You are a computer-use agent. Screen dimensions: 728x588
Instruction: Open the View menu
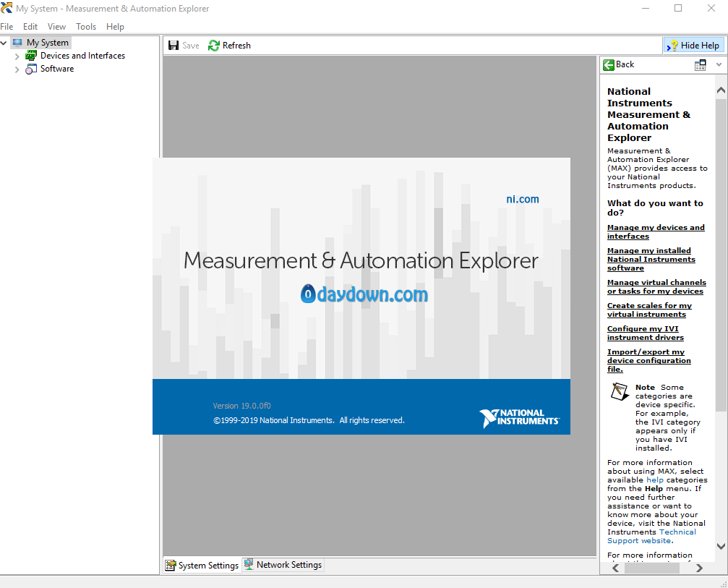56,27
